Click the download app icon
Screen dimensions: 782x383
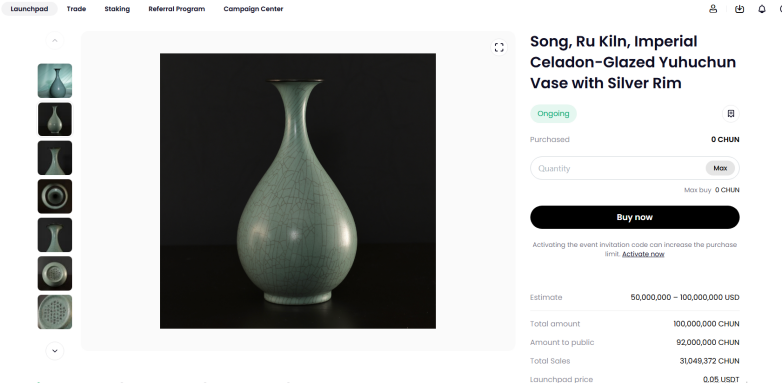pos(739,9)
